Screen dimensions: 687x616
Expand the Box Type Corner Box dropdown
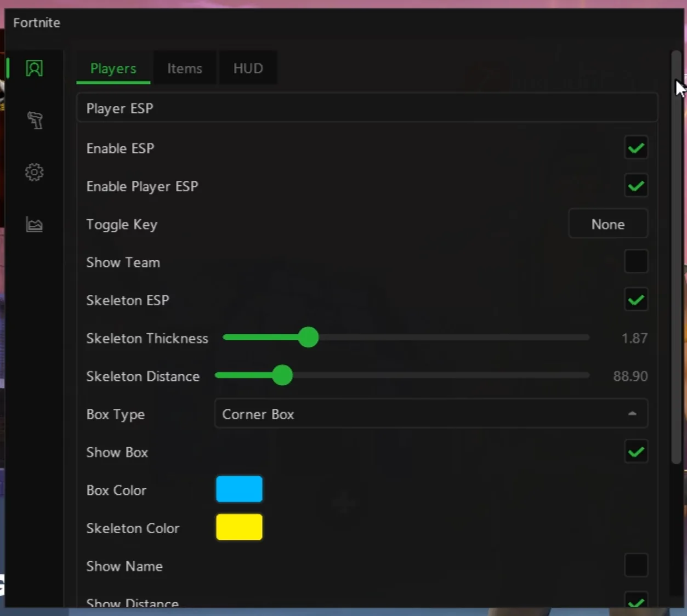click(x=431, y=414)
